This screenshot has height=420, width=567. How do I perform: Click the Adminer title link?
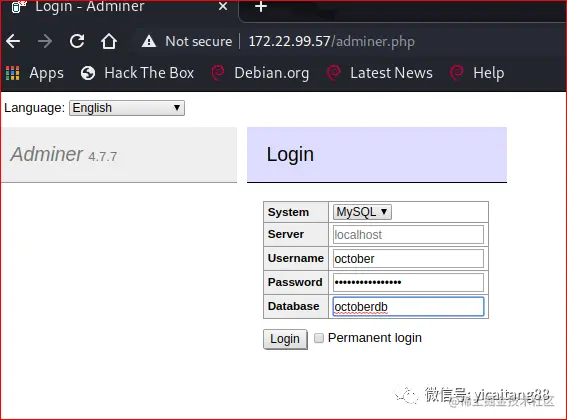(46, 154)
